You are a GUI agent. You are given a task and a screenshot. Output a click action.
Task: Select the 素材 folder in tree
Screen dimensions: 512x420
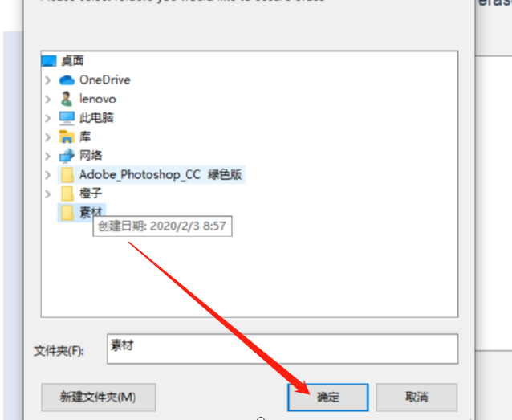[82, 213]
